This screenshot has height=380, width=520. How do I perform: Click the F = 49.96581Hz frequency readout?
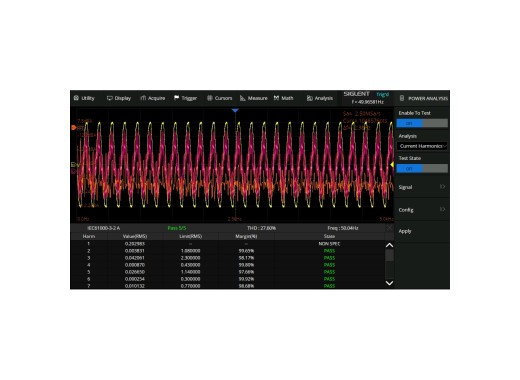(367, 102)
